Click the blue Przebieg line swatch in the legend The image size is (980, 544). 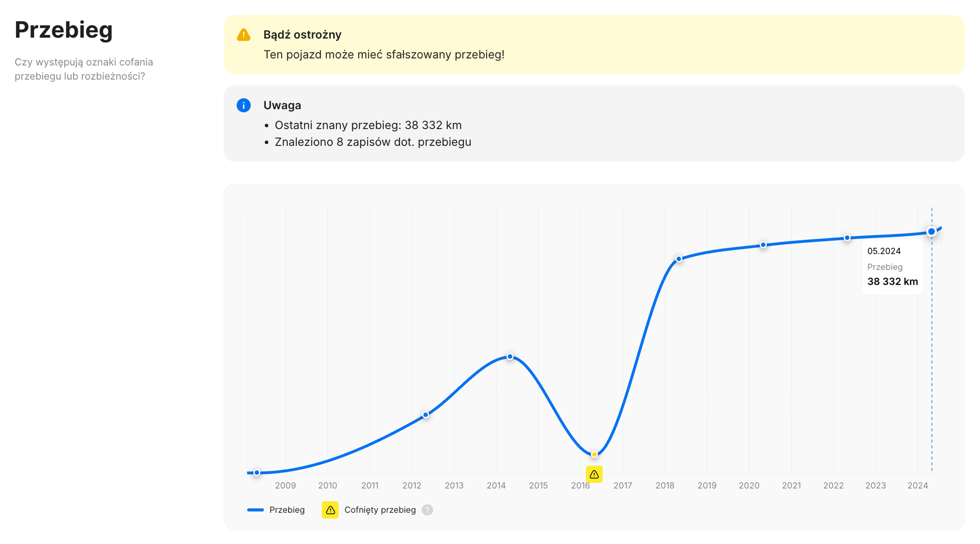click(255, 510)
